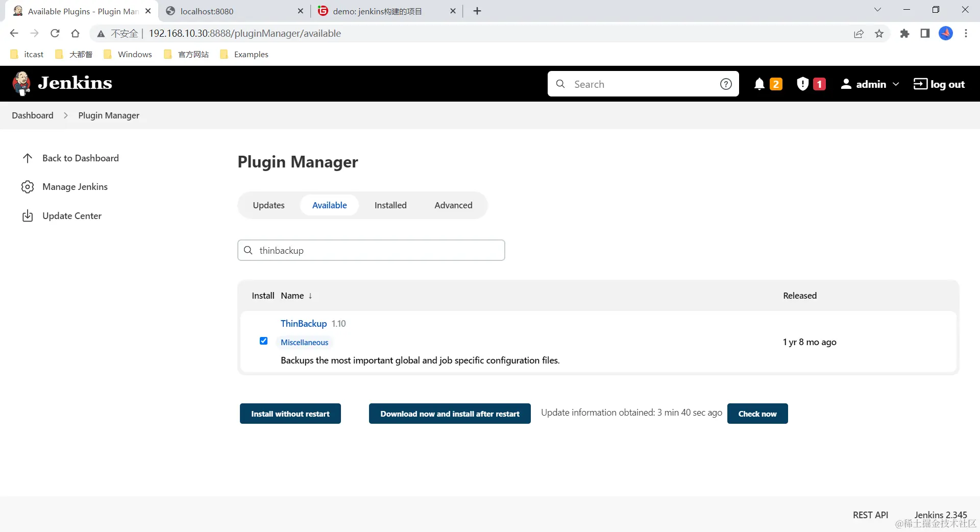The height and width of the screenshot is (532, 980).
Task: Open Chrome three-dot menu
Action: 966,33
